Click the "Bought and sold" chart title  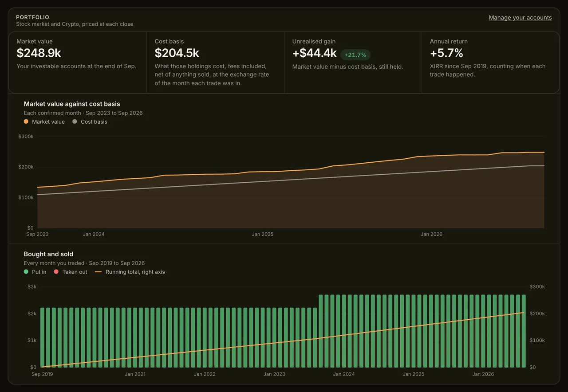coord(48,254)
